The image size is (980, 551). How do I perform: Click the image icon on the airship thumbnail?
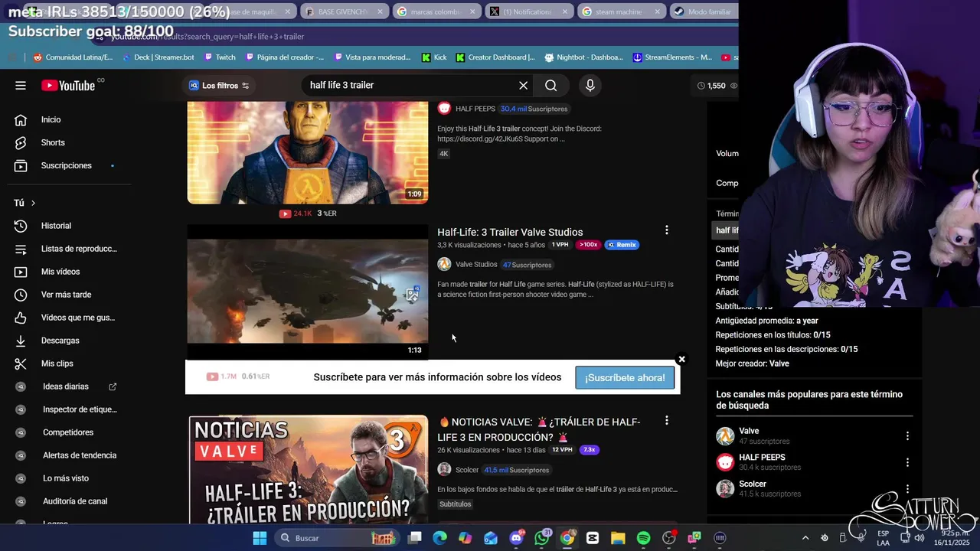pyautogui.click(x=412, y=294)
